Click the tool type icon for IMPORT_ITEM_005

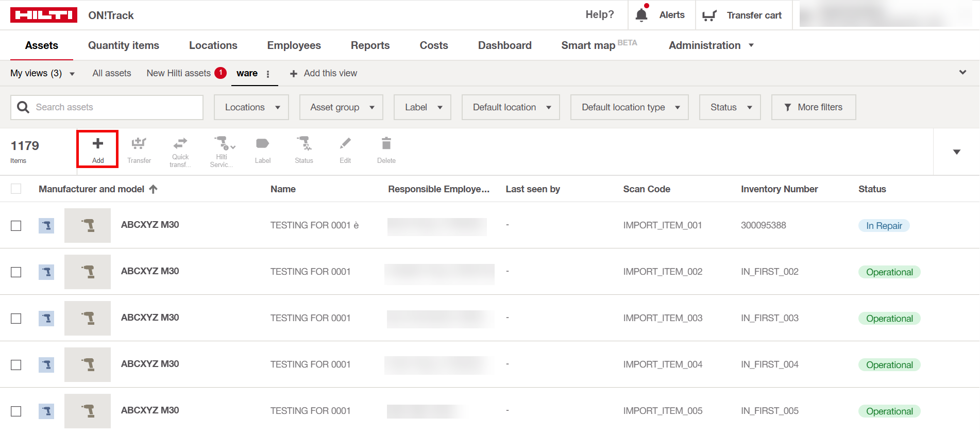click(x=46, y=411)
